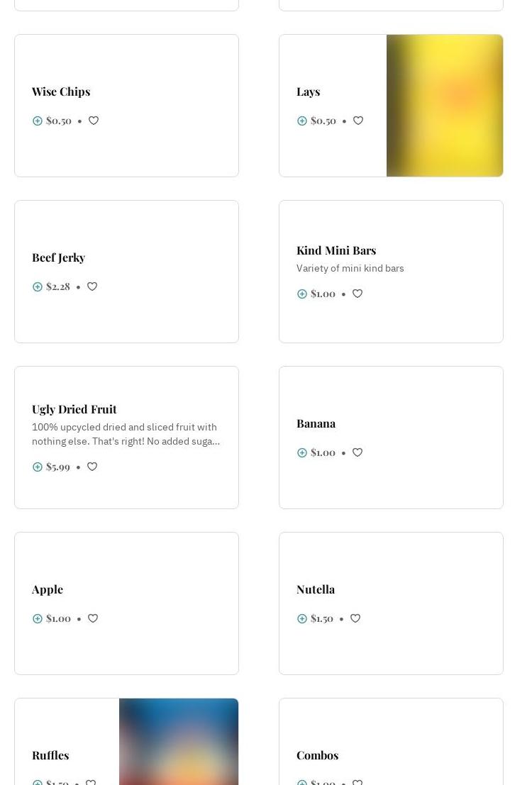Open the Lays product image
532x785 pixels.
click(x=445, y=106)
